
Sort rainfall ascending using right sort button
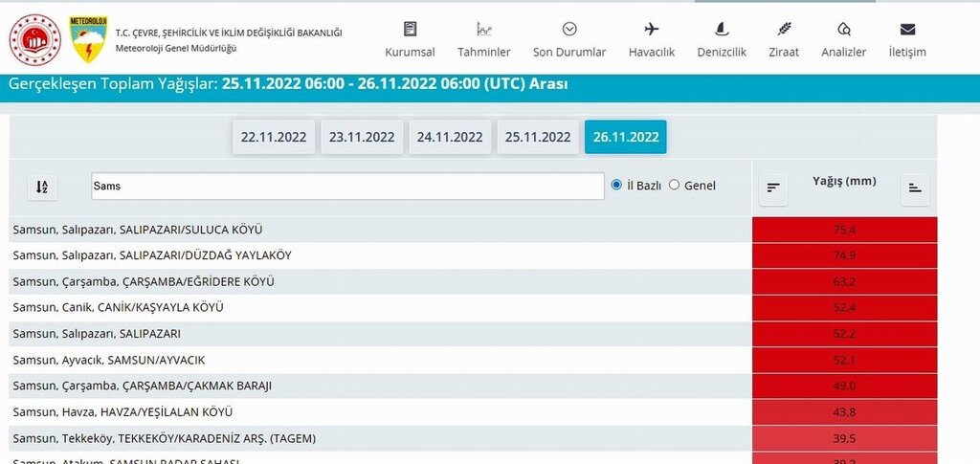(915, 188)
